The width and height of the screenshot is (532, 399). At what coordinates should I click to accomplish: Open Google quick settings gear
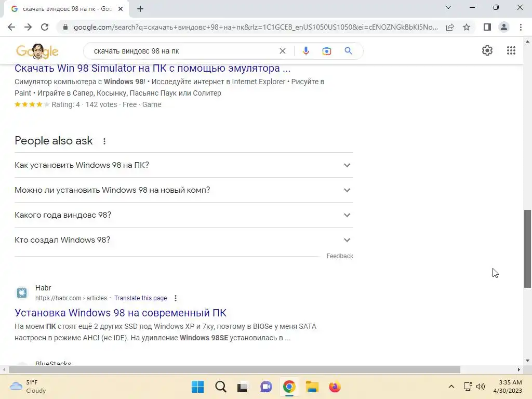pos(487,50)
